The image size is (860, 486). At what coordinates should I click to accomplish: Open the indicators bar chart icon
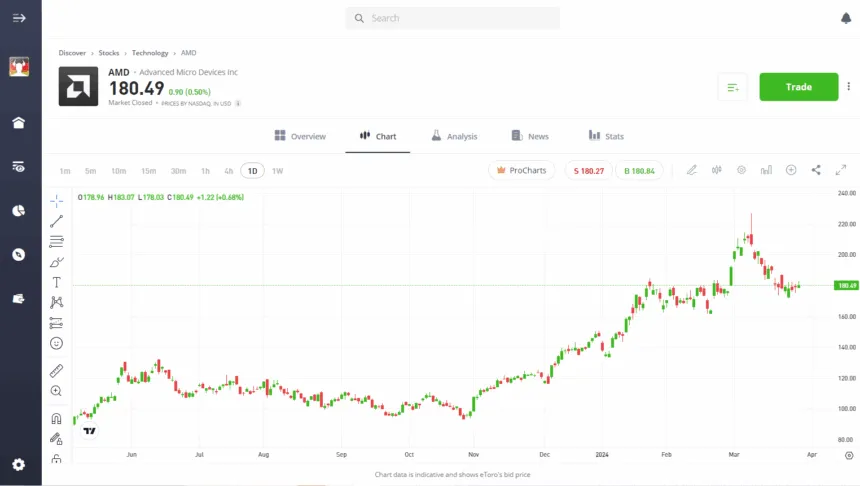tap(766, 170)
